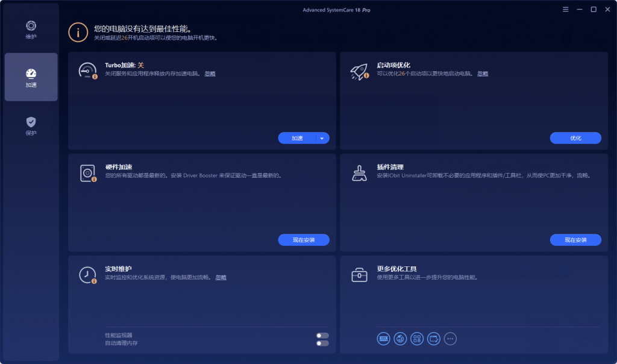The width and height of the screenshot is (617, 364).
Task: Select the 保护 (Protect) sidebar icon
Action: click(x=31, y=125)
